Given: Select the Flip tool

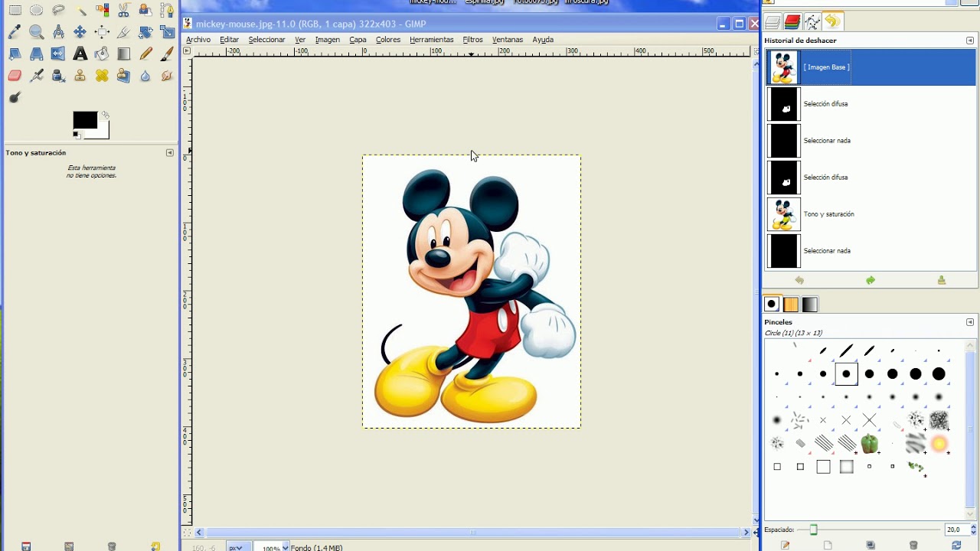Looking at the screenshot, I should click(x=58, y=54).
